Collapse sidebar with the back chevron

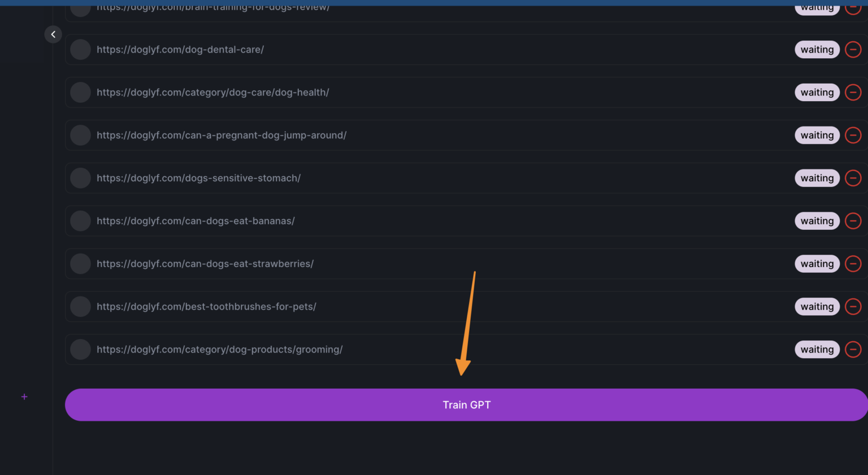tap(53, 34)
